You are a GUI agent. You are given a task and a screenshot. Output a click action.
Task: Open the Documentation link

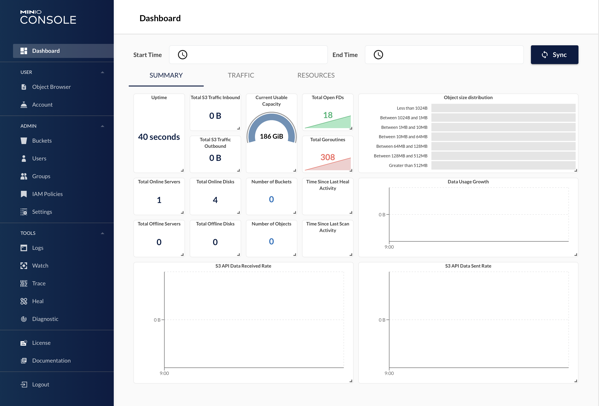51,361
